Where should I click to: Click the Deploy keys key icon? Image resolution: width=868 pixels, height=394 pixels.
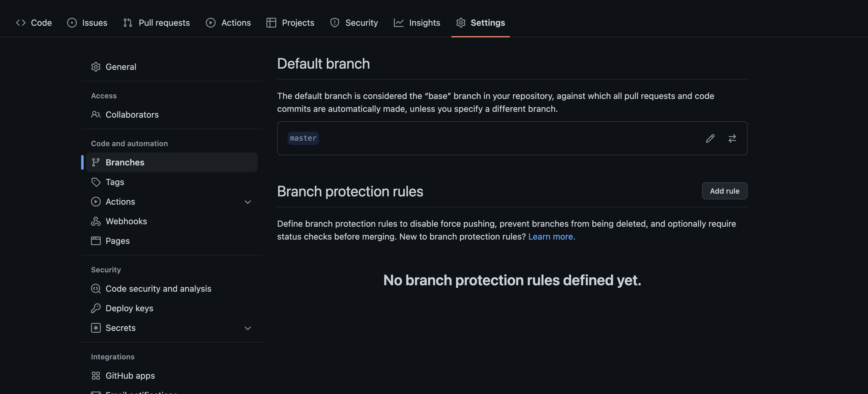pos(96,308)
